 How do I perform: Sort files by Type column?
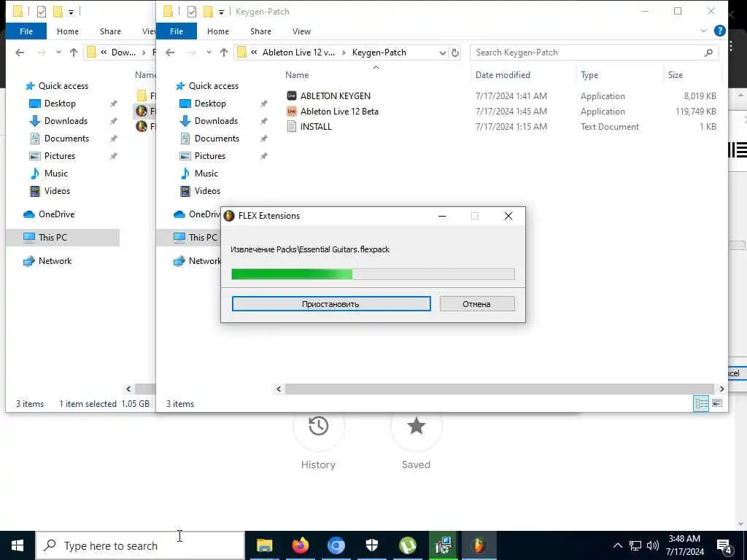(589, 75)
